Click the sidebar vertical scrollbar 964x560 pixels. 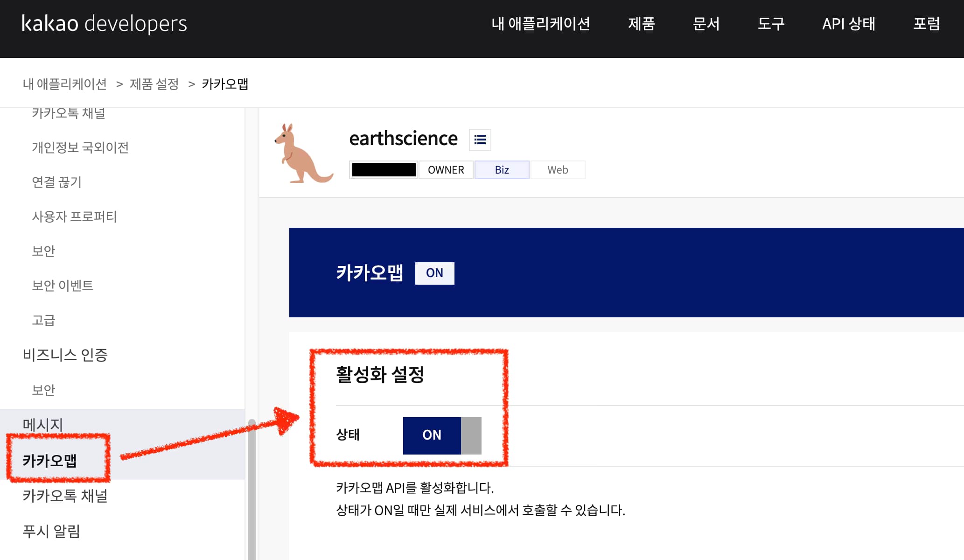click(x=252, y=490)
